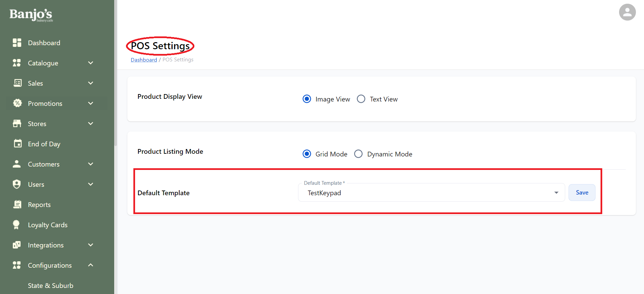Image resolution: width=644 pixels, height=294 pixels.
Task: Open the Sales menu item
Action: [x=35, y=83]
